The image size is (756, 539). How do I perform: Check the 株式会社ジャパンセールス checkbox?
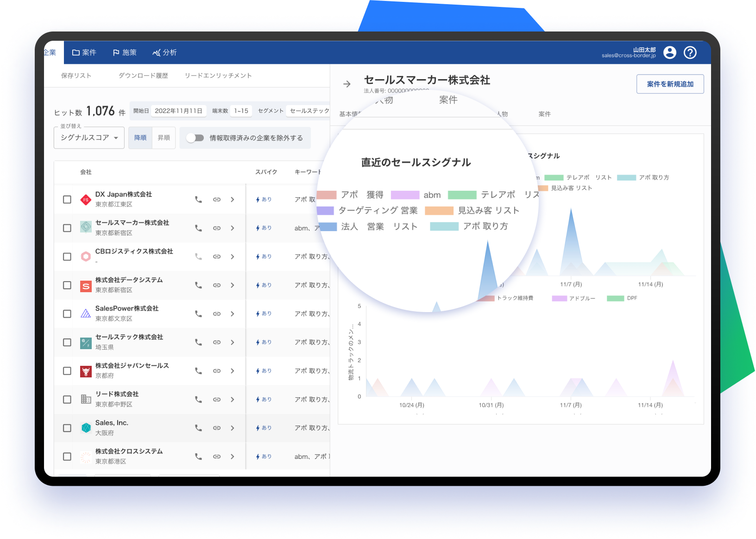coord(67,371)
